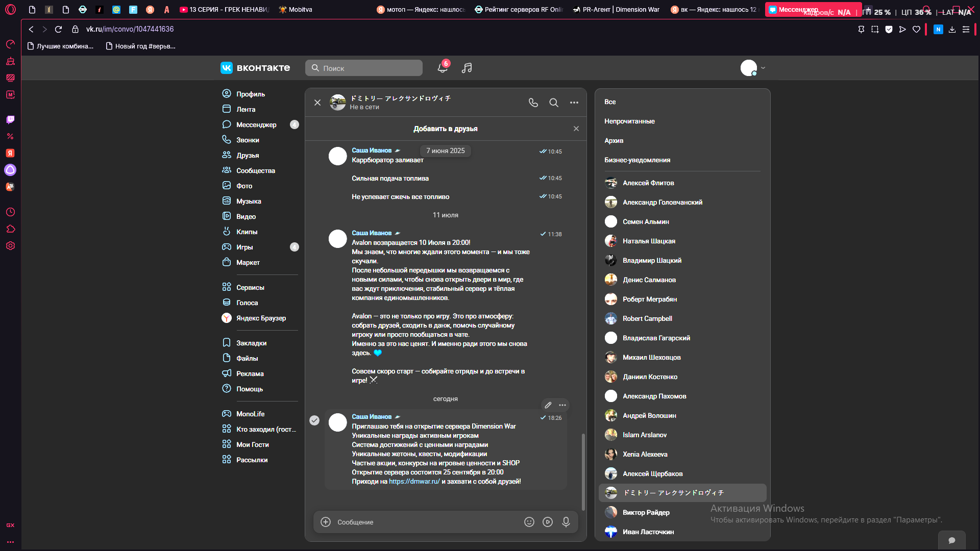The width and height of the screenshot is (980, 551).
Task: Search within the open conversation
Action: pyautogui.click(x=554, y=103)
